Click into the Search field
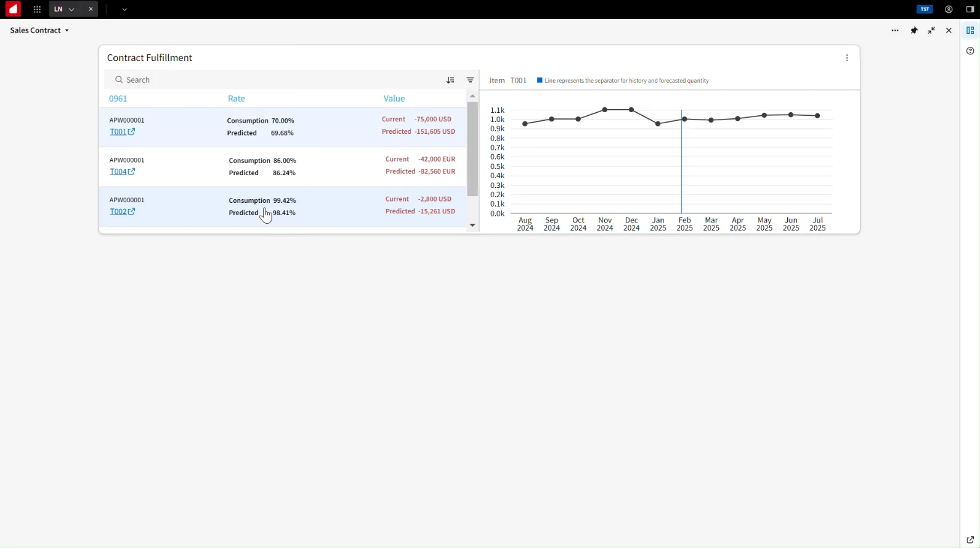Image resolution: width=980 pixels, height=548 pixels. click(274, 80)
